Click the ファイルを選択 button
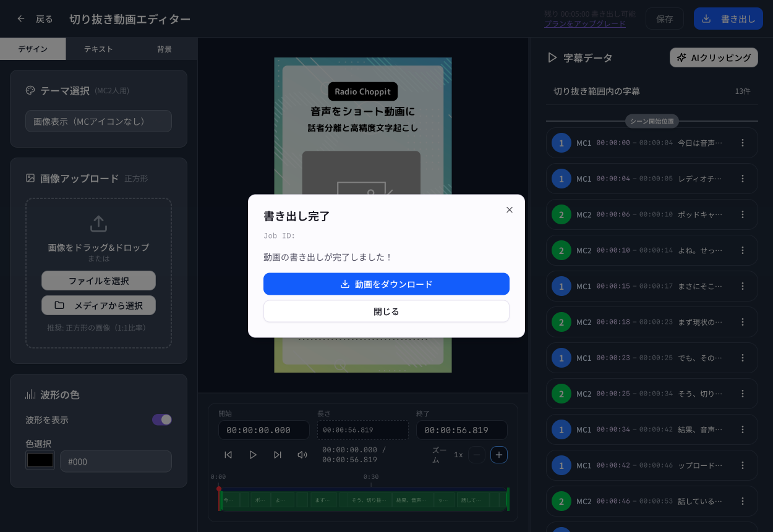Screen dimensions: 773x532 click(x=98, y=281)
